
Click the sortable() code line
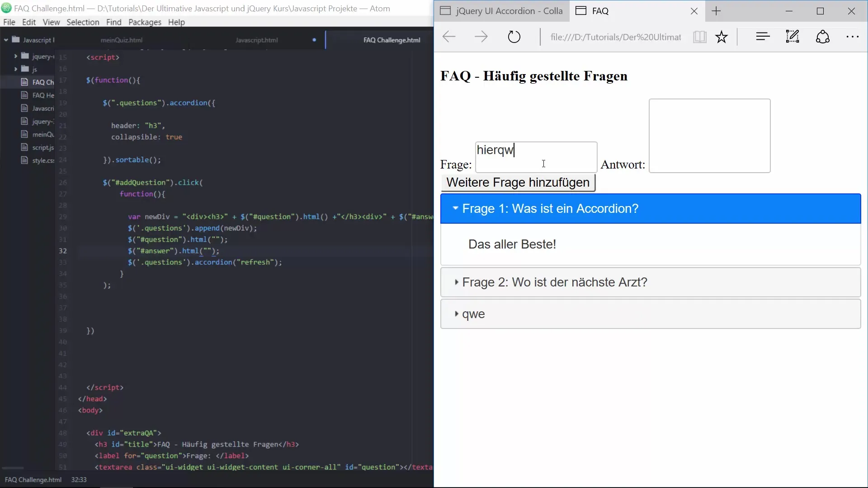[x=132, y=160]
